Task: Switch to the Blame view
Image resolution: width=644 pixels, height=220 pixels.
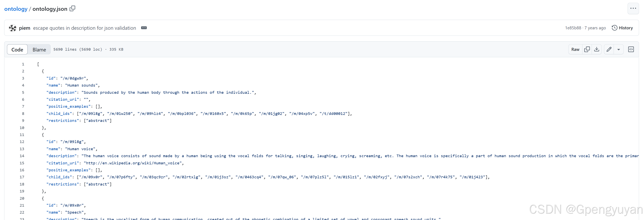Action: (39, 50)
